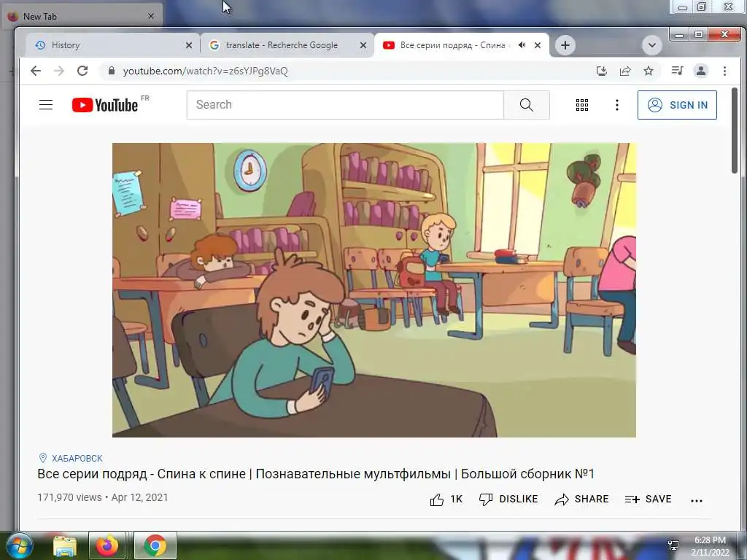
Task: Click the Chrome forward arrow
Action: (x=58, y=71)
